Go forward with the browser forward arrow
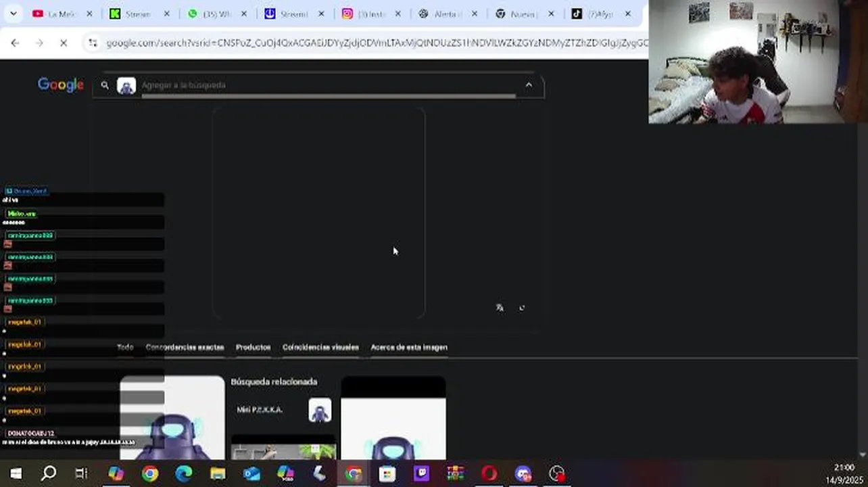The width and height of the screenshot is (868, 487). (39, 43)
